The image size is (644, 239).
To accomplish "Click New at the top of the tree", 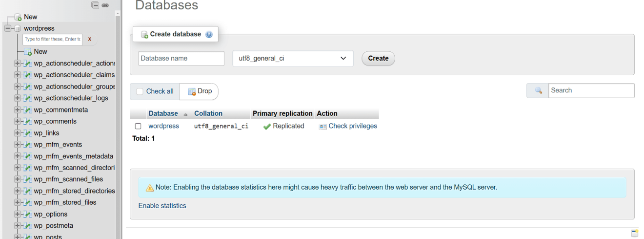I will point(30,17).
